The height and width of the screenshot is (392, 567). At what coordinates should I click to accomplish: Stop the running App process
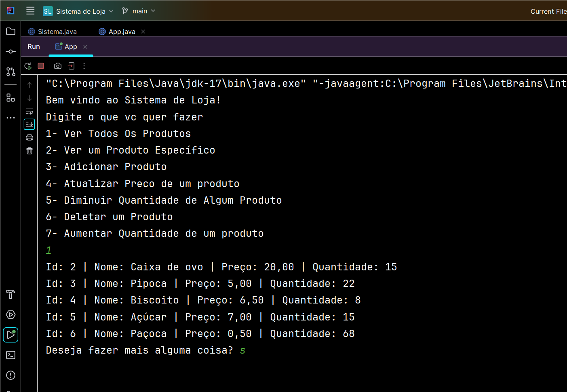[x=41, y=66]
